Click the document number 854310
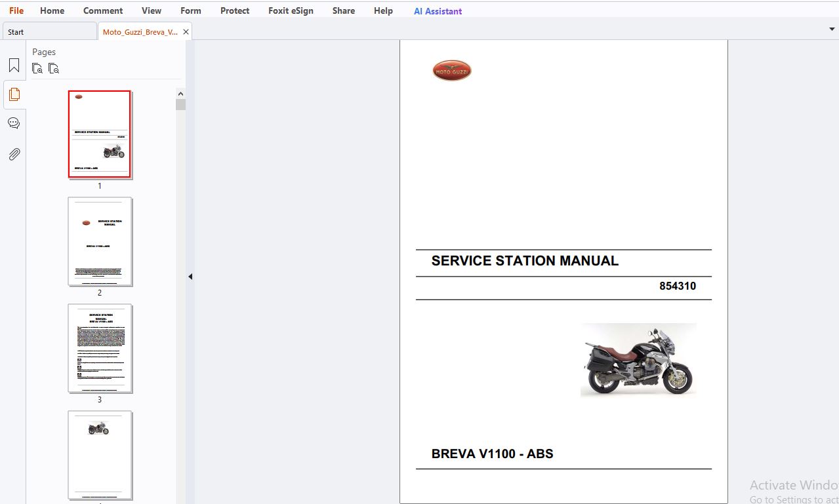Image resolution: width=839 pixels, height=504 pixels. (678, 286)
